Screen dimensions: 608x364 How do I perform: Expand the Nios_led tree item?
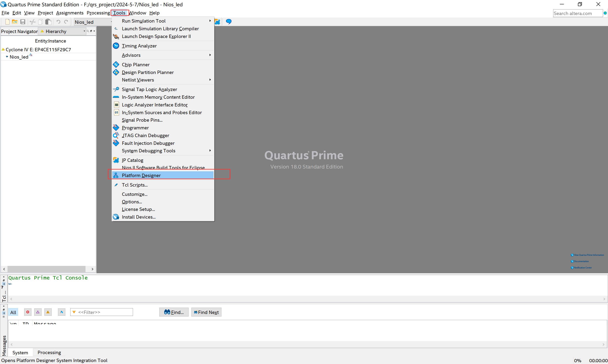[x=7, y=57]
